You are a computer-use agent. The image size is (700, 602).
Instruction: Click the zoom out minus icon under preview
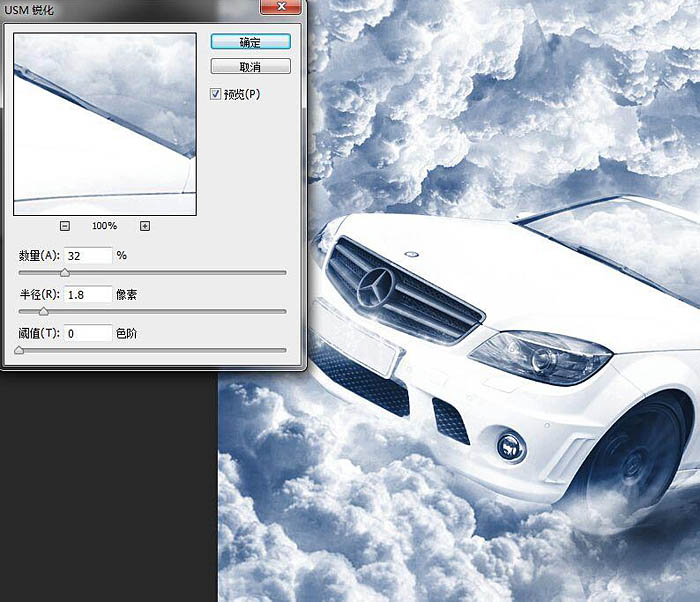coord(65,226)
